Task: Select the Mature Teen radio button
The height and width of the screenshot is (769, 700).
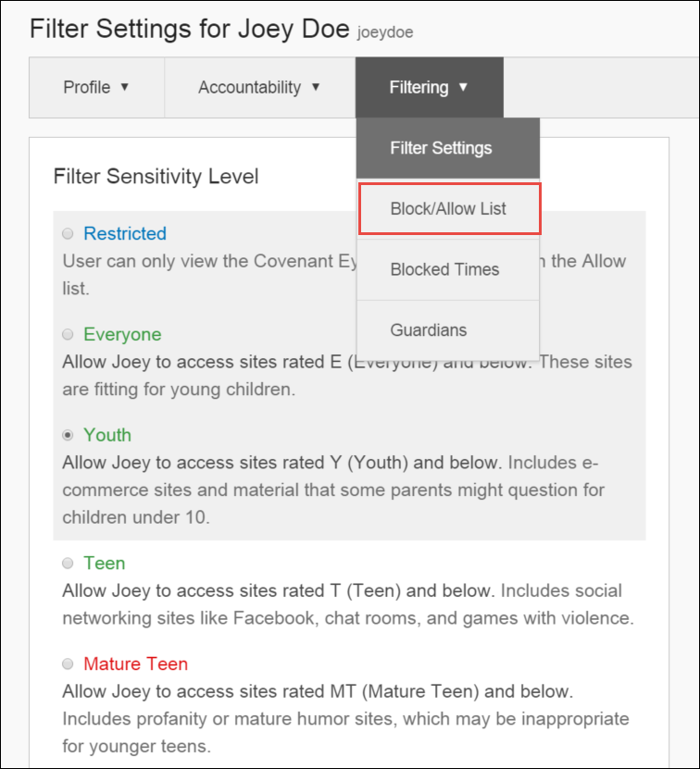Action: pyautogui.click(x=68, y=664)
